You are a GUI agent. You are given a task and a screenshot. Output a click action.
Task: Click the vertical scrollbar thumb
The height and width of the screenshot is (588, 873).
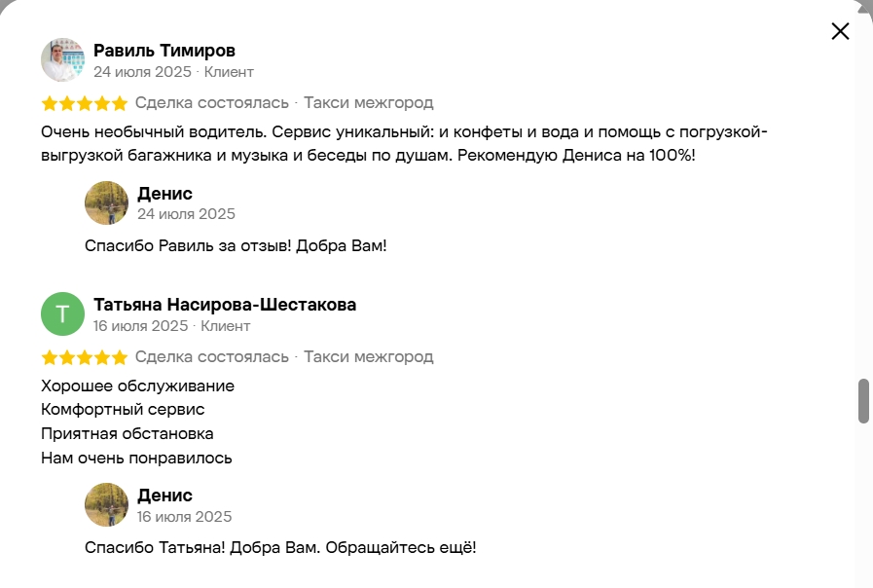(x=863, y=401)
